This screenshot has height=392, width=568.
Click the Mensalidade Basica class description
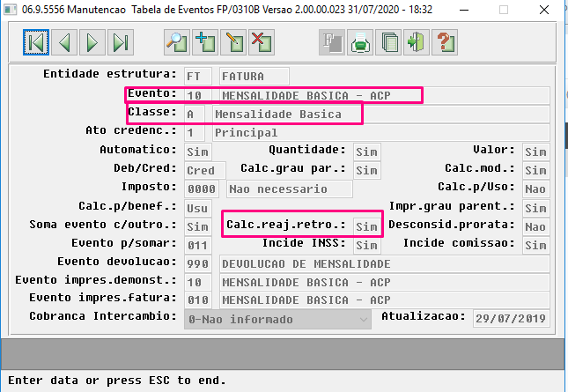[381, 115]
